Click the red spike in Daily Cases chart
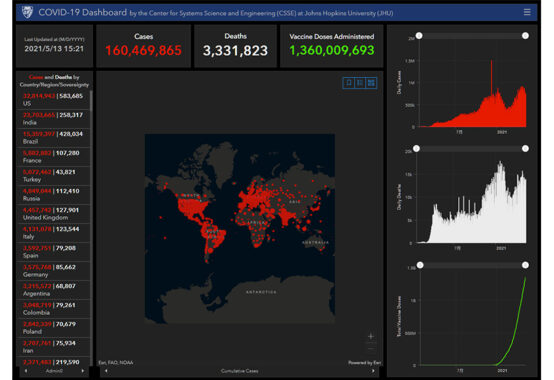The height and width of the screenshot is (380, 554). point(491,78)
